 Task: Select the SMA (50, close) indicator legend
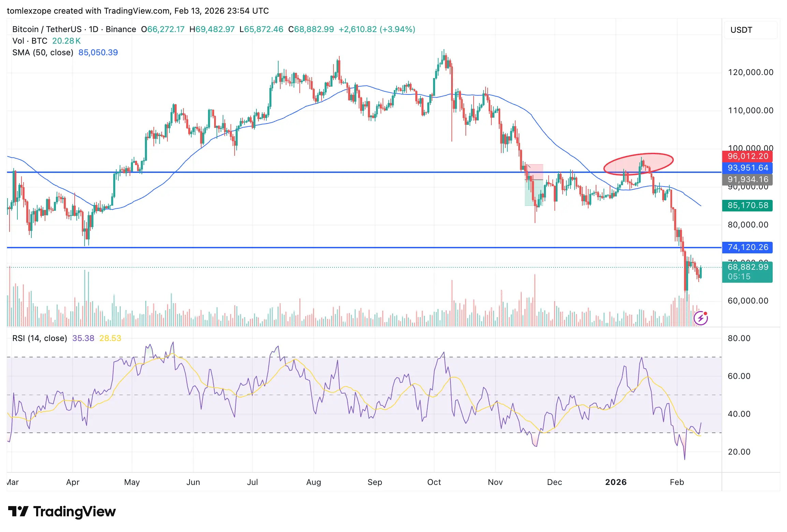(x=43, y=53)
